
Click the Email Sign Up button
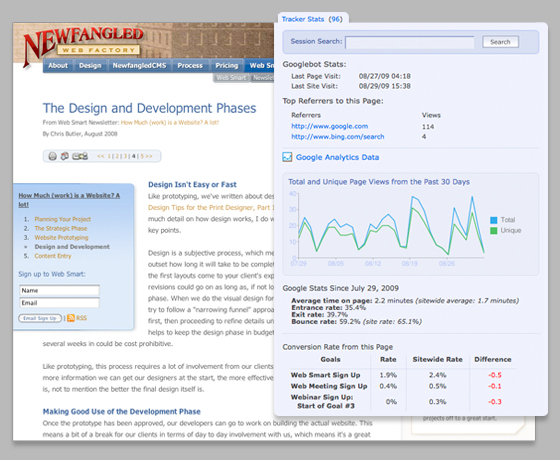pyautogui.click(x=40, y=318)
